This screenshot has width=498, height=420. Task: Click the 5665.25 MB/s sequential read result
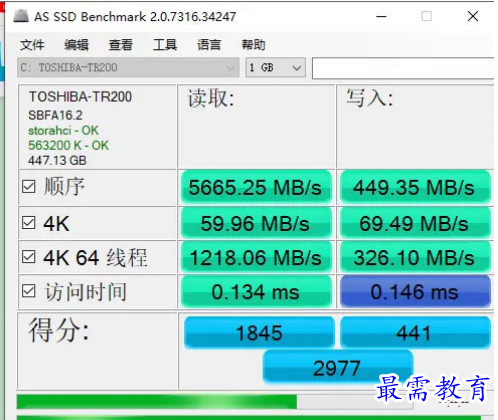tap(256, 187)
